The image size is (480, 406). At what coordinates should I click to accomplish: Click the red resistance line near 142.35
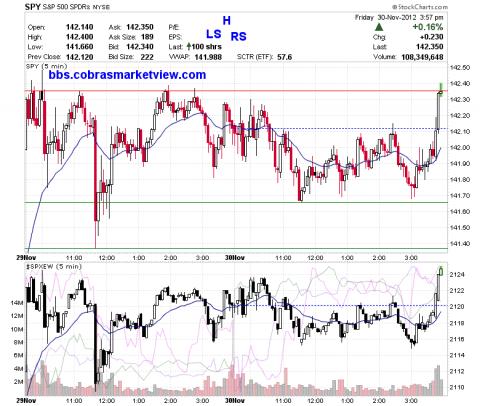click(236, 91)
